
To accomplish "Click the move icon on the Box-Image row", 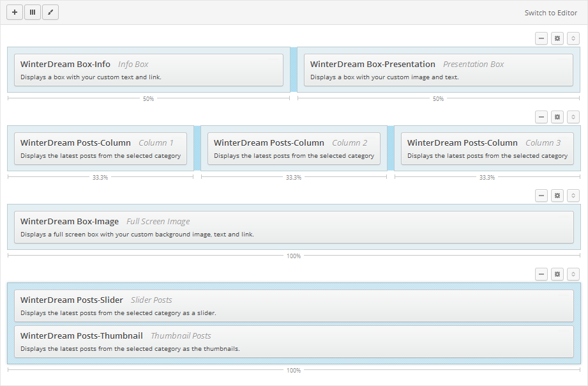I will (573, 196).
